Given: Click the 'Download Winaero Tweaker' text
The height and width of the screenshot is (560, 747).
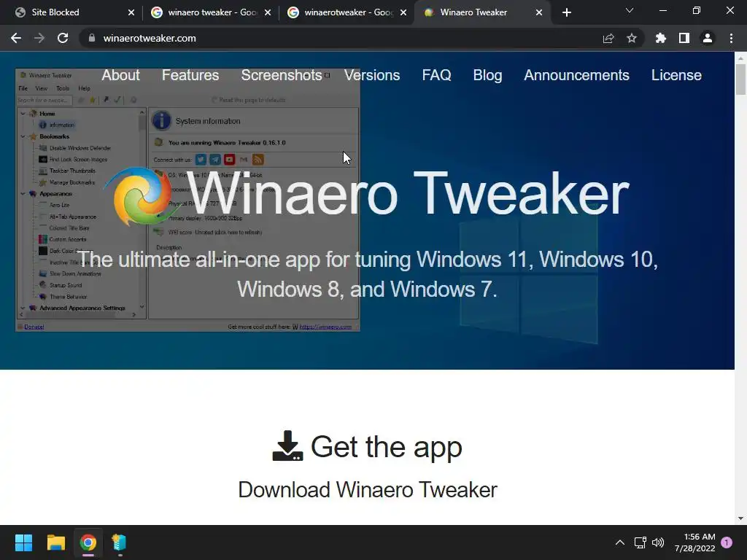Looking at the screenshot, I should point(368,490).
